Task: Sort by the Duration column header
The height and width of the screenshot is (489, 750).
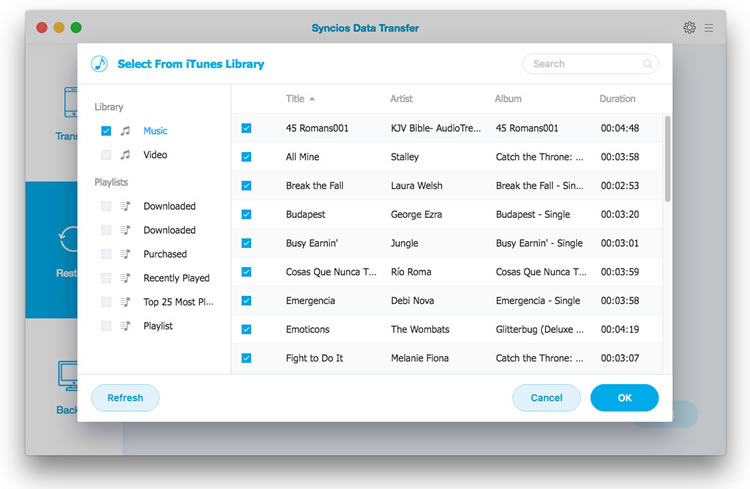Action: click(618, 99)
